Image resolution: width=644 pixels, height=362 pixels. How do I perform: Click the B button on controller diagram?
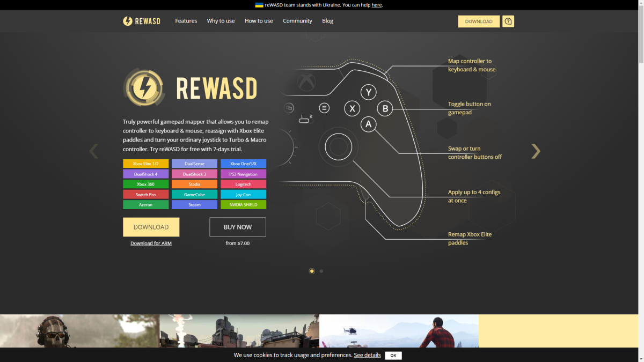pyautogui.click(x=385, y=109)
